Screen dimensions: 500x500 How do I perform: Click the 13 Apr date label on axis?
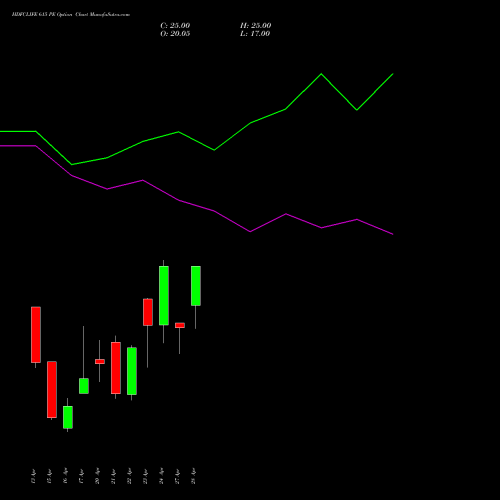[x=33, y=476]
